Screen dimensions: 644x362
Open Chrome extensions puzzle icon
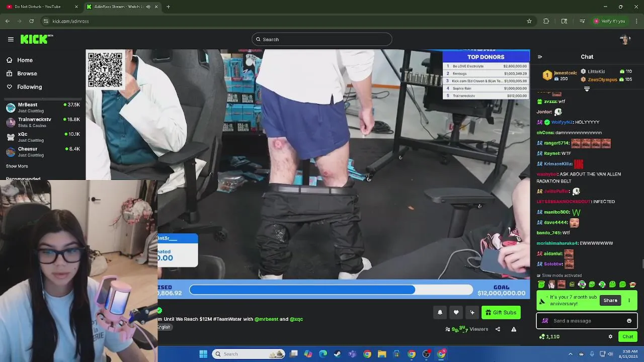pyautogui.click(x=546, y=21)
